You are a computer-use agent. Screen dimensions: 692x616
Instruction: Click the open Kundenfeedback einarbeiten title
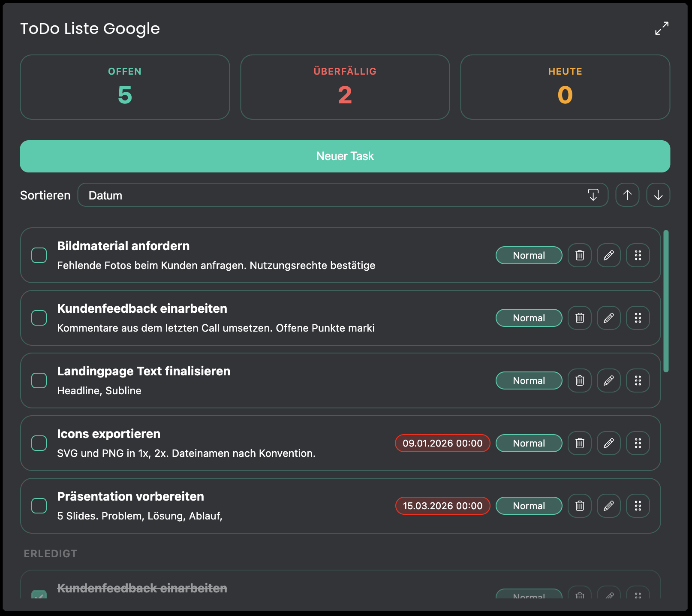tap(142, 308)
